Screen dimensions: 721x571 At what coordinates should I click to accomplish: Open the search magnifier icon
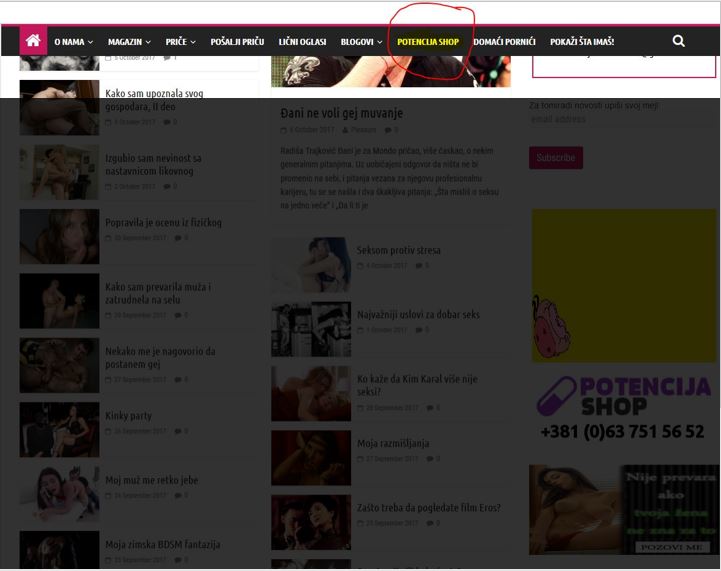tap(678, 41)
